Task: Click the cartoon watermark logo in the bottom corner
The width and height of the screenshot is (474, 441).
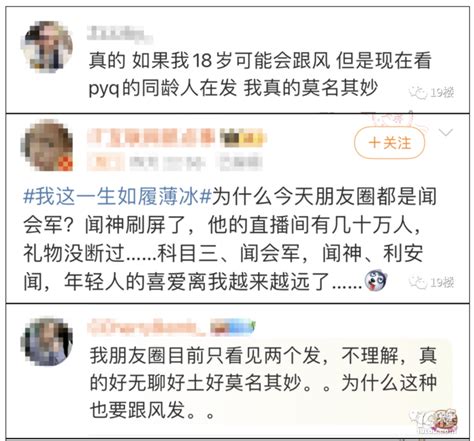Action: tap(433, 421)
